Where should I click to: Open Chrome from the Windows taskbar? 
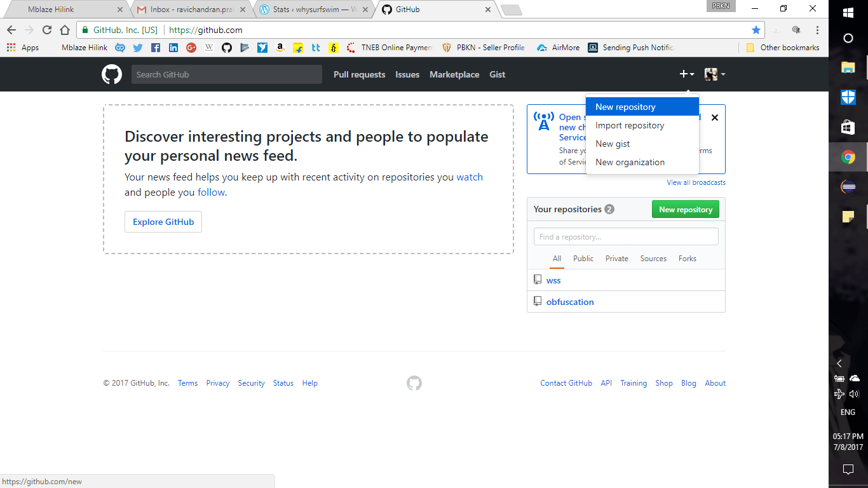point(848,158)
